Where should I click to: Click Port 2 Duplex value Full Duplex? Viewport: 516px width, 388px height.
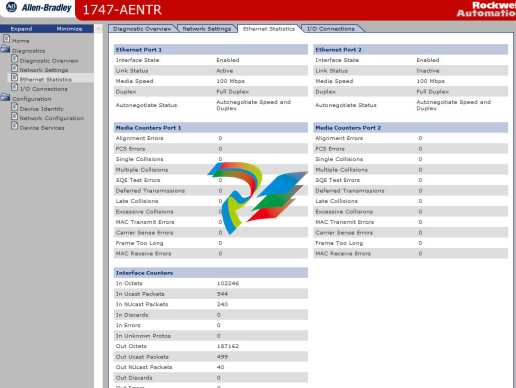(x=432, y=92)
